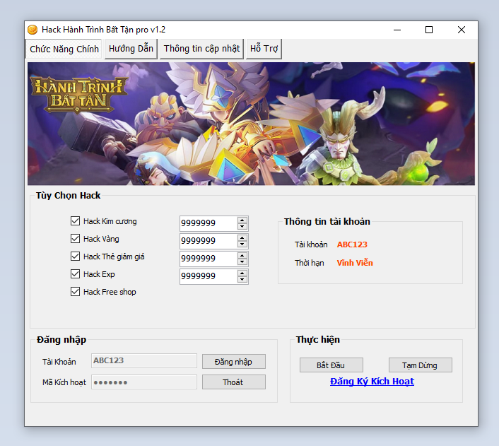This screenshot has width=499, height=448.
Task: Decrease the Hack Vàng value with down arrow
Action: click(242, 244)
